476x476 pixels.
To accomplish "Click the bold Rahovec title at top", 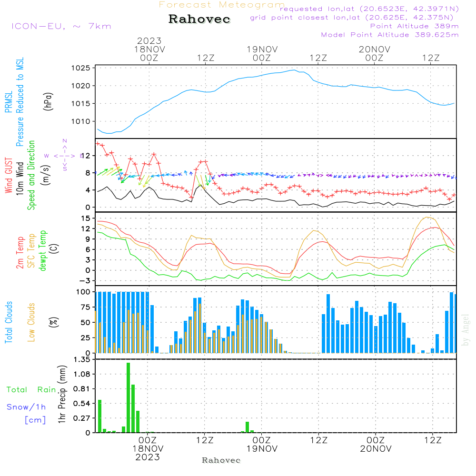I will coord(199,20).
